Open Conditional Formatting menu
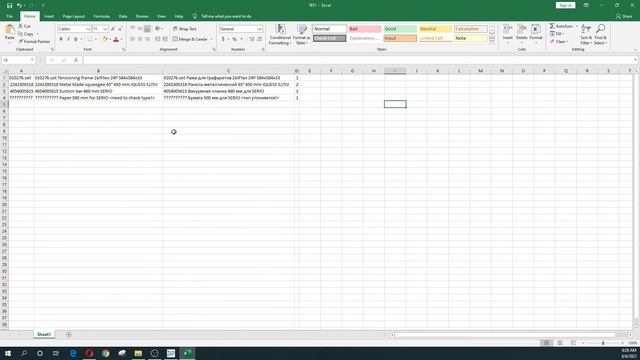This screenshot has height=360, width=640. click(280, 34)
